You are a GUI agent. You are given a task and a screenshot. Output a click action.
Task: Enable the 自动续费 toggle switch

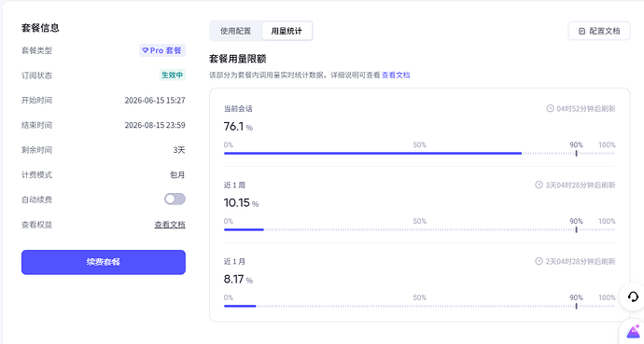click(x=175, y=200)
